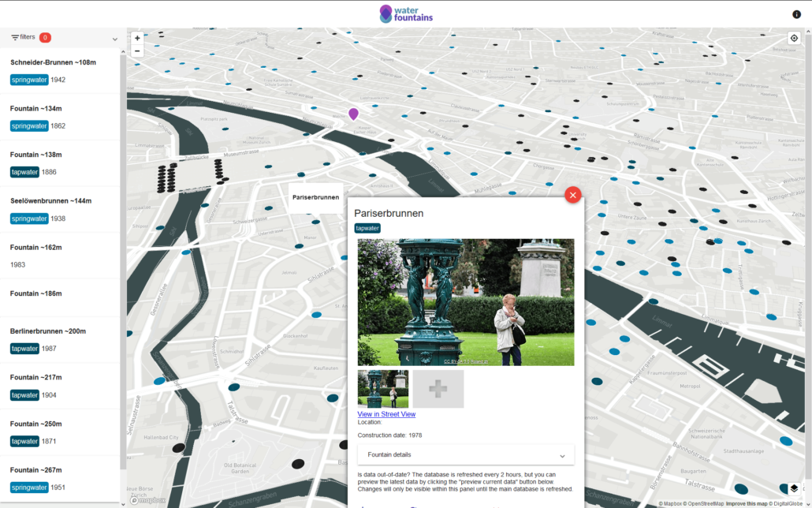Click the info icon in top right

tap(796, 14)
